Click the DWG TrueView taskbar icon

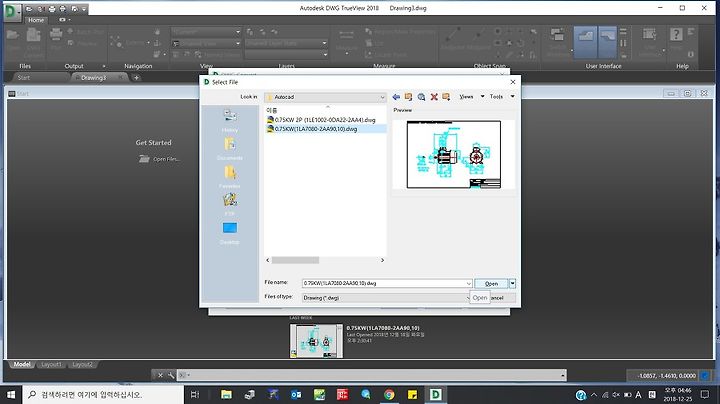tap(435, 394)
